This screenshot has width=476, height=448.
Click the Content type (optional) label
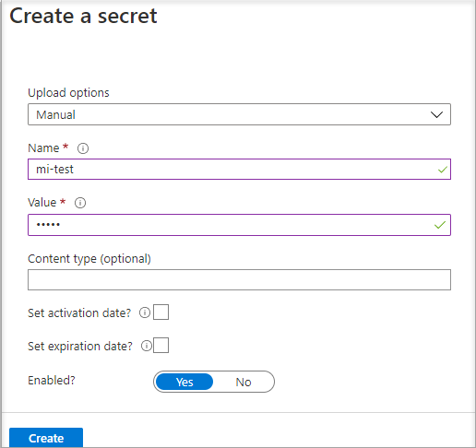pyautogui.click(x=89, y=259)
